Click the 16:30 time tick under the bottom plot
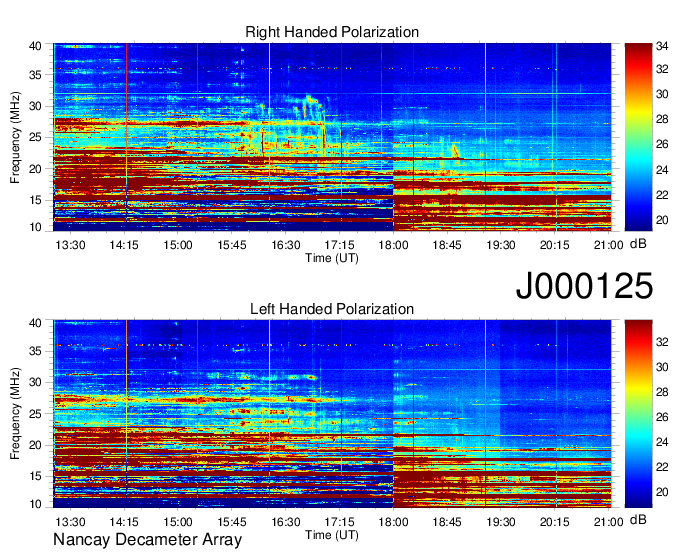The width and height of the screenshot is (680, 552). [x=286, y=522]
